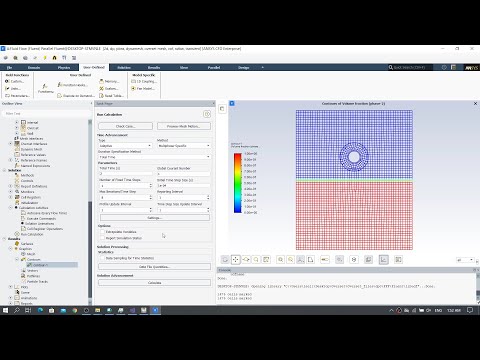The image size is (480, 360).
Task: Open Duration Specification Method dropdown
Action: click(x=154, y=157)
